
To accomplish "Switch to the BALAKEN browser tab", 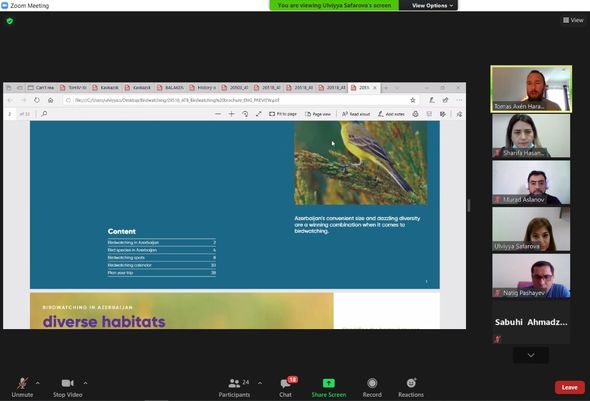I will [x=170, y=88].
